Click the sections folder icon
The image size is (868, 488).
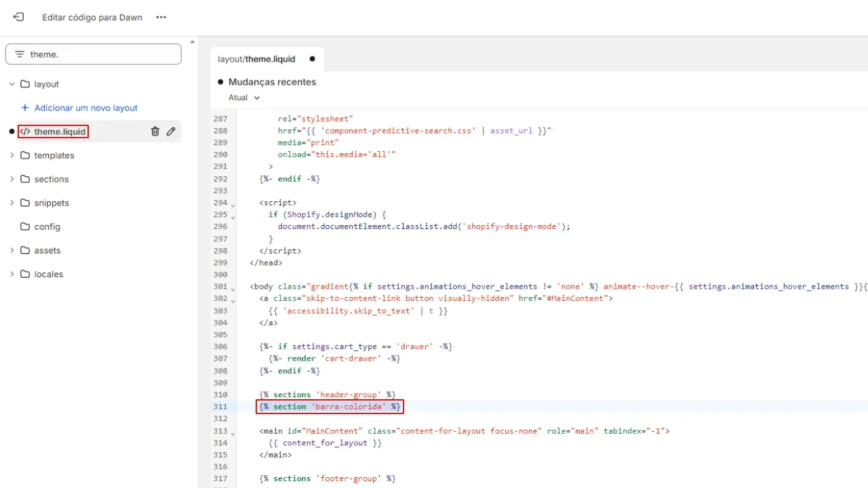pyautogui.click(x=25, y=179)
